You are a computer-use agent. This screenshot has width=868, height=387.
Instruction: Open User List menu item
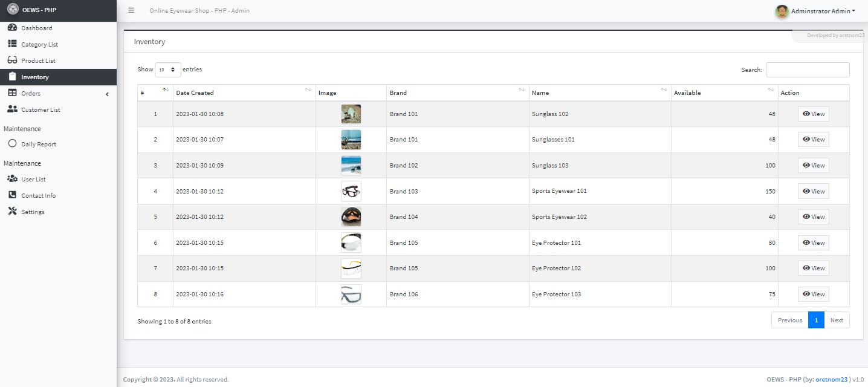coord(58,179)
